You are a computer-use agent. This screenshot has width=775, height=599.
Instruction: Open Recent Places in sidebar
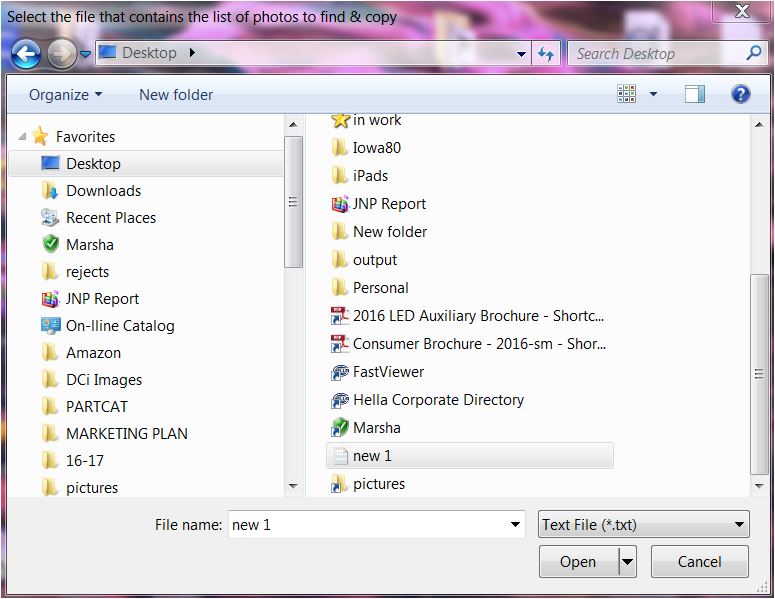99,218
